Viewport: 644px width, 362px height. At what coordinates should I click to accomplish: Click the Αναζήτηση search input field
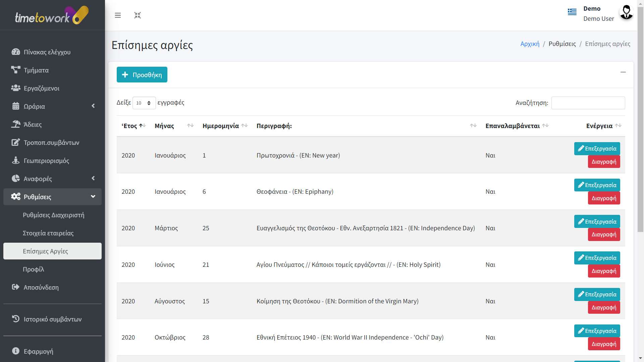pos(588,103)
